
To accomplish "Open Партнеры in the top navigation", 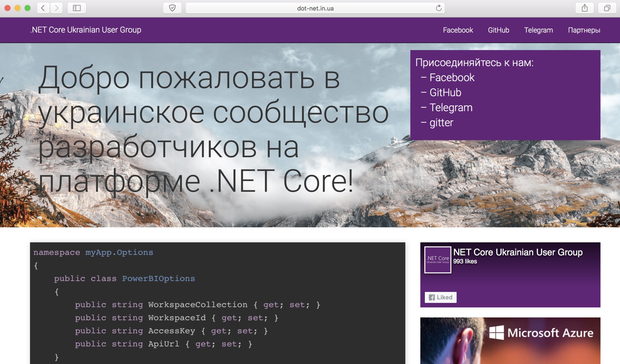I will pos(584,30).
